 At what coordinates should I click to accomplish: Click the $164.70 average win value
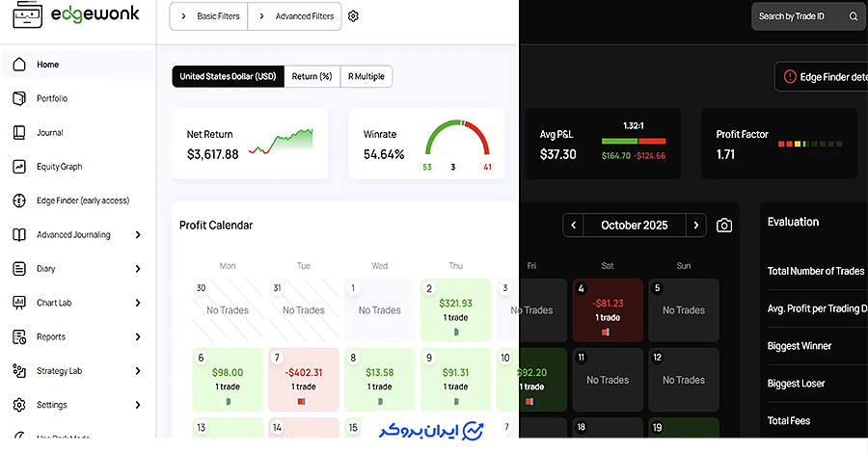(x=616, y=156)
